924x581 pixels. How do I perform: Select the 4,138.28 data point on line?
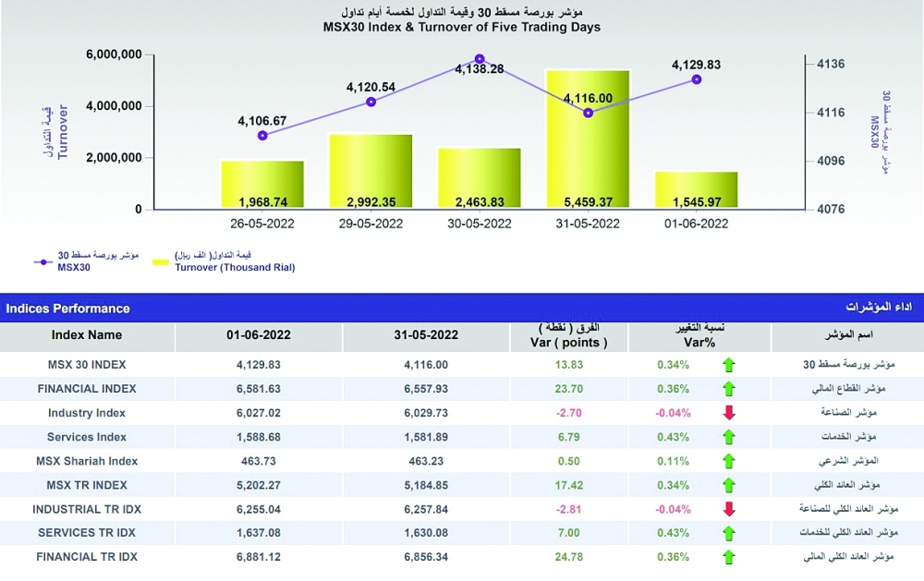click(480, 58)
